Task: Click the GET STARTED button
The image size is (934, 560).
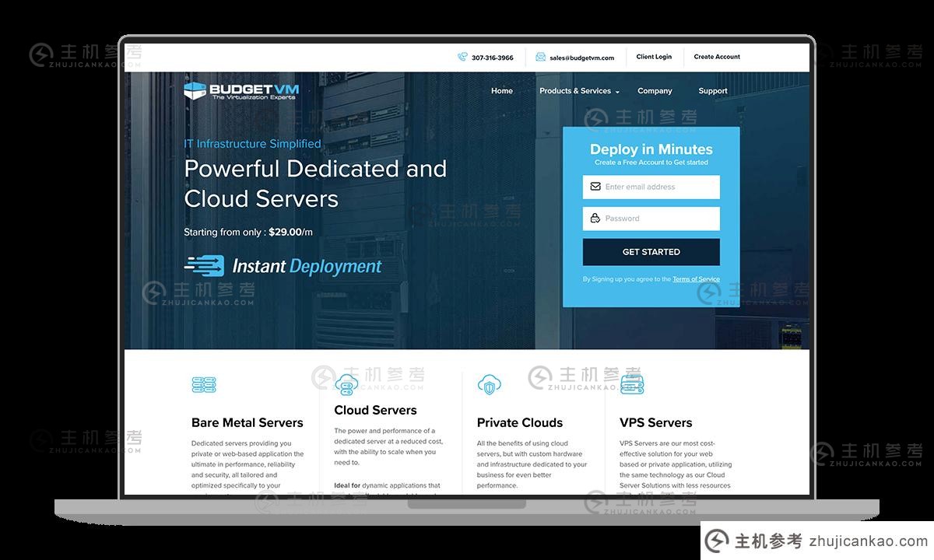Action: pyautogui.click(x=651, y=252)
